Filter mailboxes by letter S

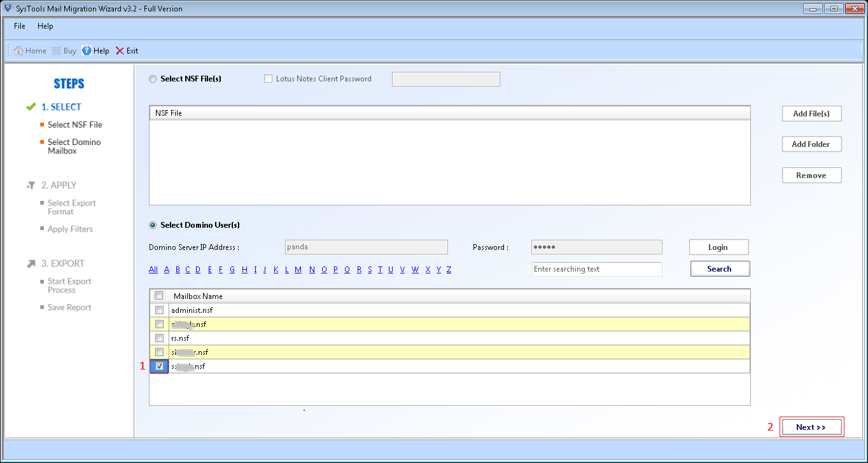369,270
